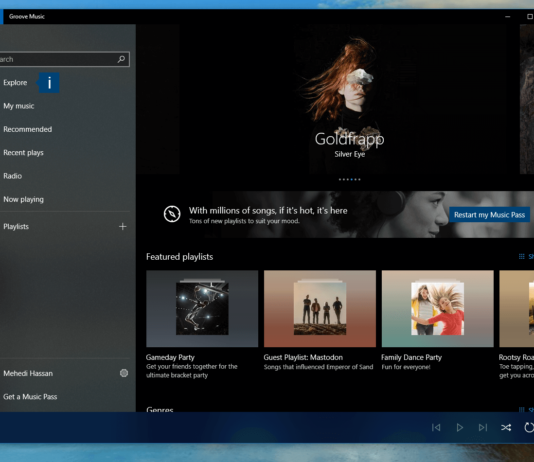Click Family Dance Party title text
534x462 pixels.
click(411, 357)
